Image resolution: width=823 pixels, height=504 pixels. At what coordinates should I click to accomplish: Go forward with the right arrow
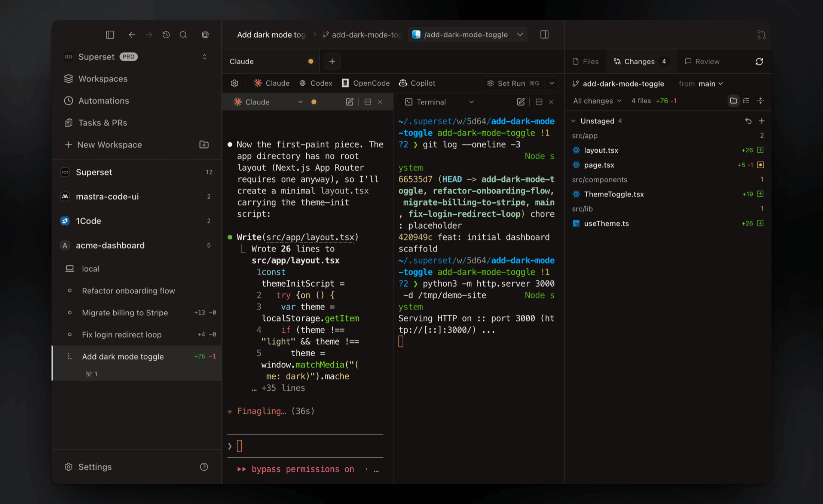click(149, 35)
